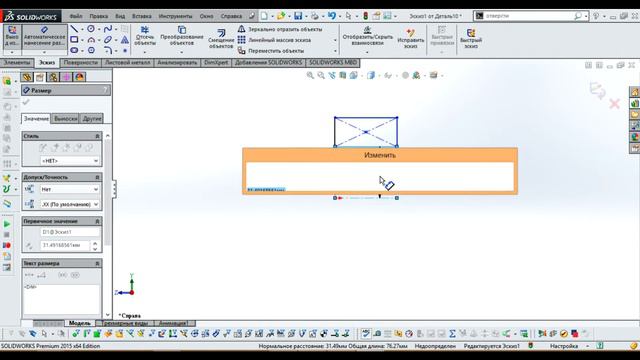
Task: Click the red sketch cancel X
Action: pyautogui.click(x=614, y=104)
